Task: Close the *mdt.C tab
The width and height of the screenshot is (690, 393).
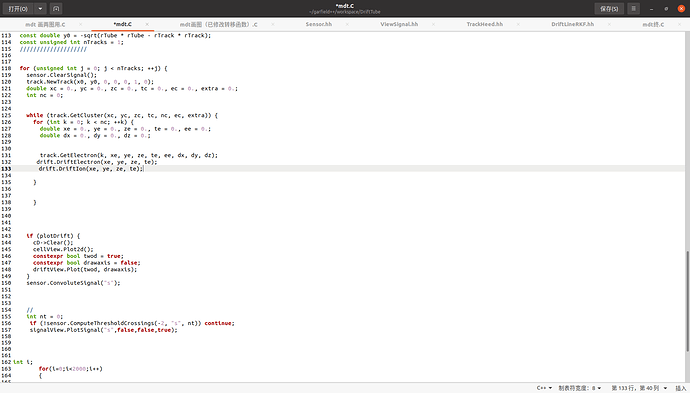Action: [147, 24]
